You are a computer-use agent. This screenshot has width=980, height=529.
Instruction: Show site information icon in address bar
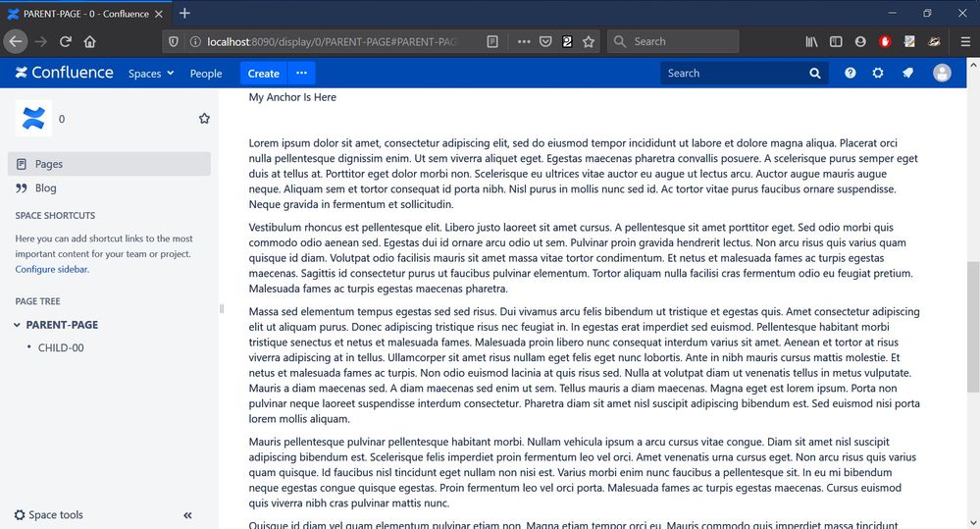195,41
